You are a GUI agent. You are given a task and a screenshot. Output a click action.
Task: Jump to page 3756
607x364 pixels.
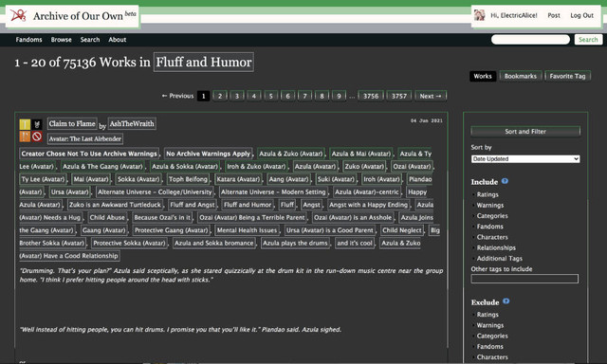pos(371,96)
